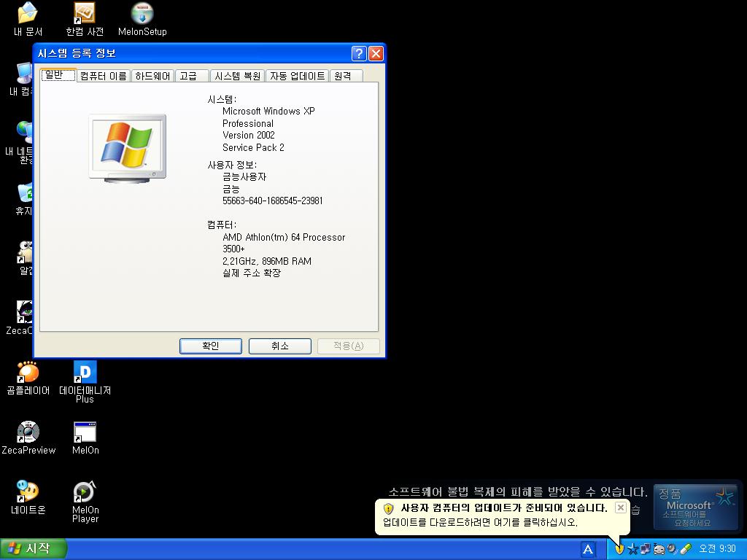Screen dimensions: 747x560
Task: Click the Windows logo image in dialog
Action: pos(127,149)
